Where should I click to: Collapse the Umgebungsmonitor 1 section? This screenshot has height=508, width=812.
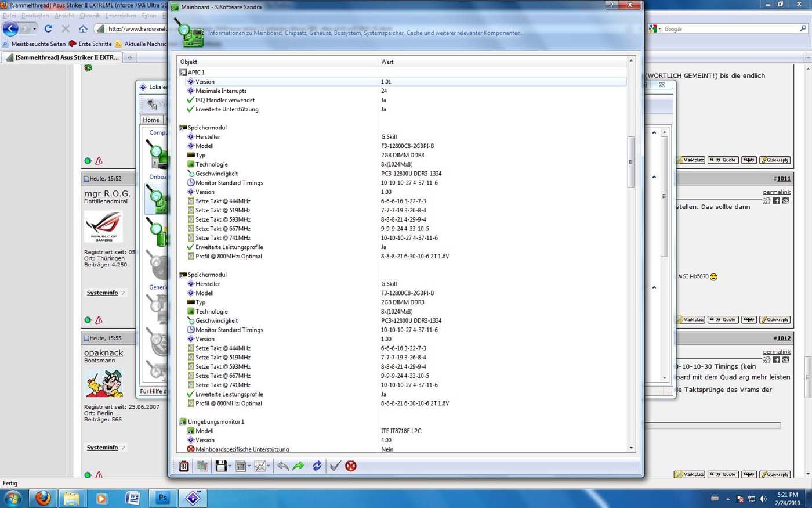pos(183,422)
